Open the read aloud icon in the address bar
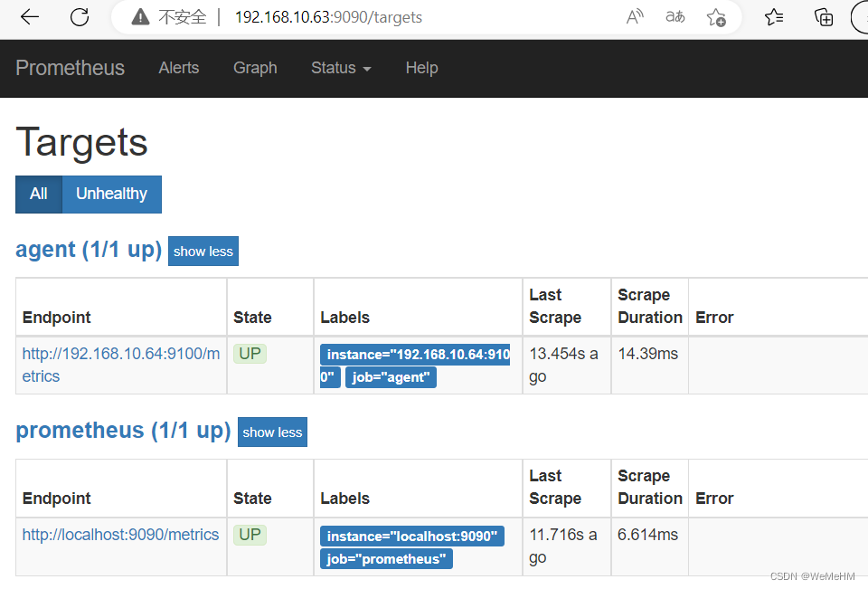The height and width of the screenshot is (589, 868). click(x=635, y=17)
